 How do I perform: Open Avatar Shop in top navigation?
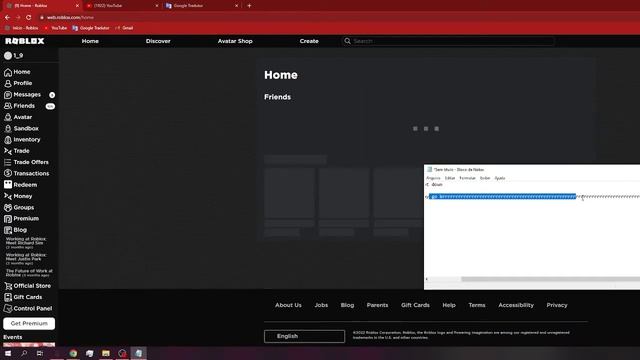(x=235, y=41)
